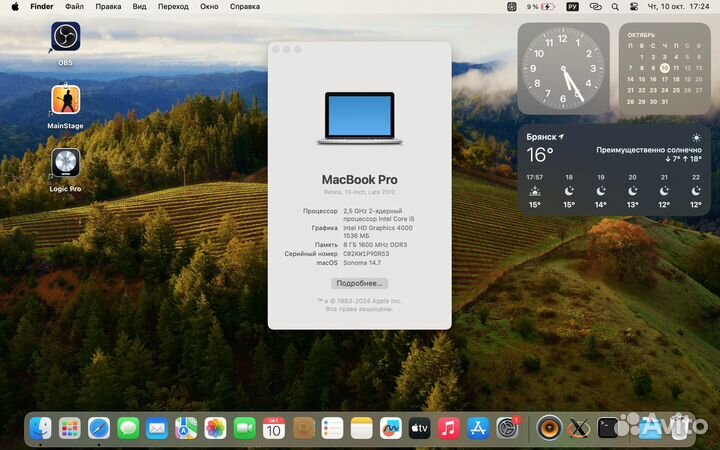Screen dimensions: 720x450
Task: Launch Freeform from the Dock
Action: click(390, 429)
